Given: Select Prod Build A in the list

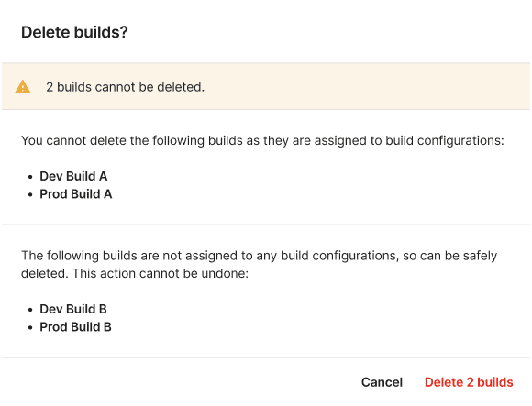Looking at the screenshot, I should [76, 194].
